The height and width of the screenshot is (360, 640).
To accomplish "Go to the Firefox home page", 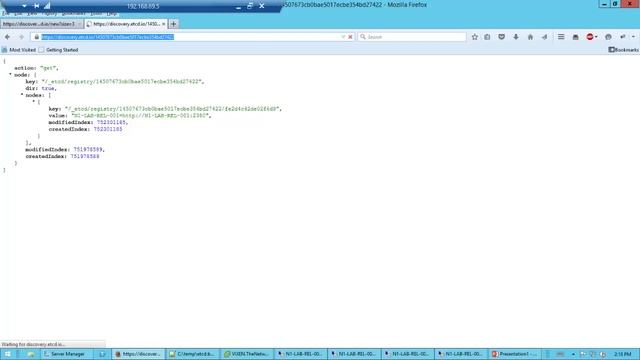I will pos(530,37).
